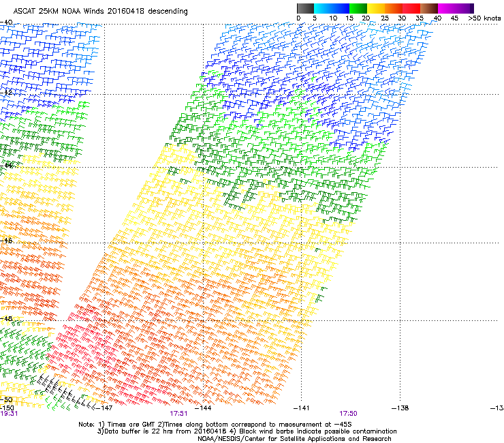Click the '-147' longitude label

pyautogui.click(x=104, y=408)
